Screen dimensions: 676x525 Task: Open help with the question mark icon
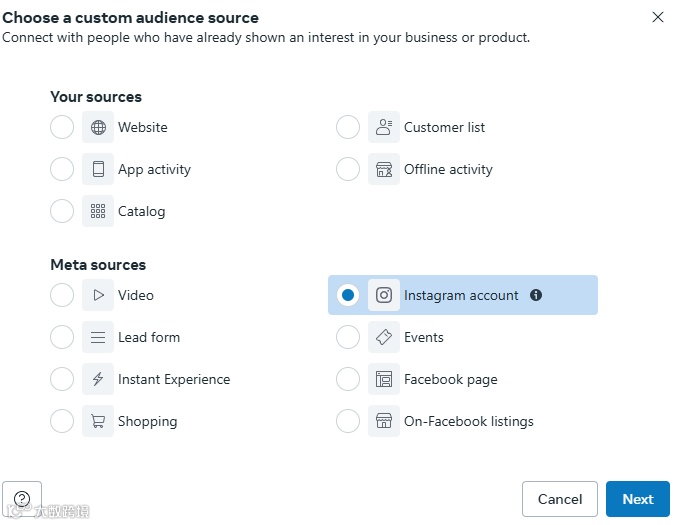tap(22, 498)
